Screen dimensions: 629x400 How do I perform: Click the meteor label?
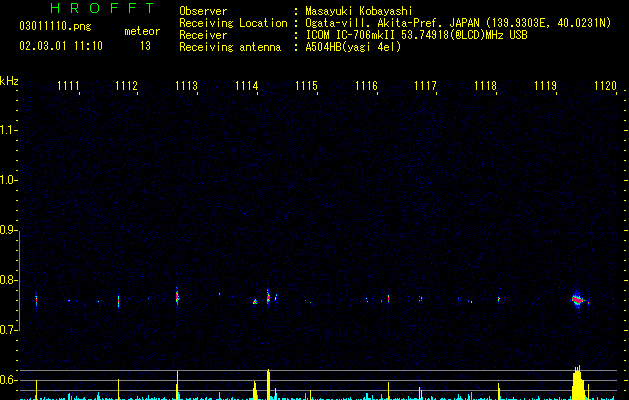142,31
